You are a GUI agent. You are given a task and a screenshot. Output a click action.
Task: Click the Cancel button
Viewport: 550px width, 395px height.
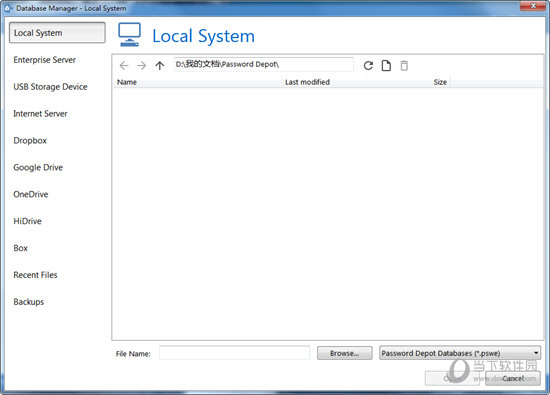coord(513,379)
